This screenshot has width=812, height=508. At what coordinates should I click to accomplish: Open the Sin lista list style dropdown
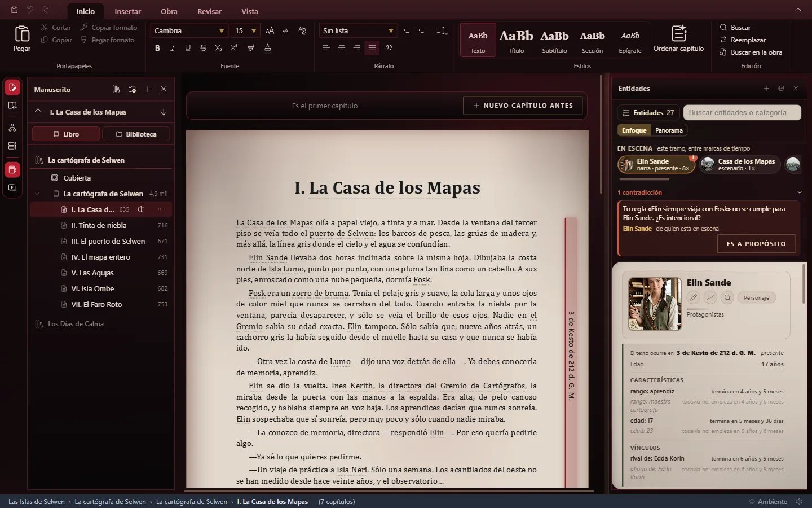(x=358, y=30)
